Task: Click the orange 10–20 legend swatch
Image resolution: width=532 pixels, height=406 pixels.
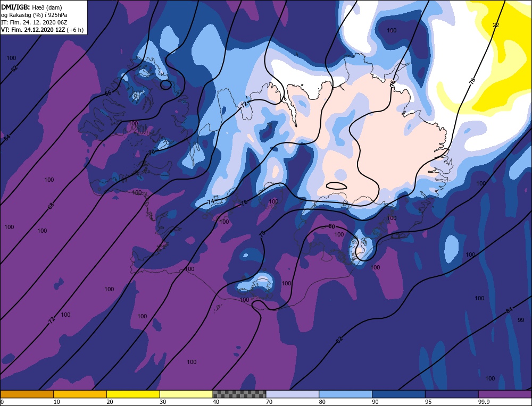Action: (x=80, y=394)
